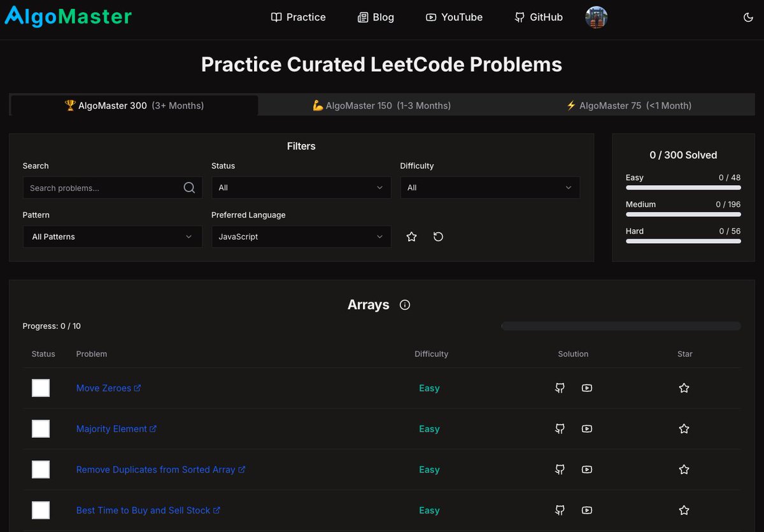Filter starred problems with star icon

pyautogui.click(x=411, y=237)
